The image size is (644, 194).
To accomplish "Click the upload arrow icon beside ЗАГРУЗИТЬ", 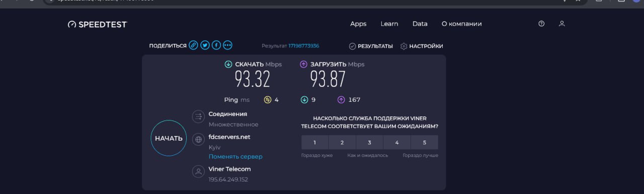I will pos(303,64).
